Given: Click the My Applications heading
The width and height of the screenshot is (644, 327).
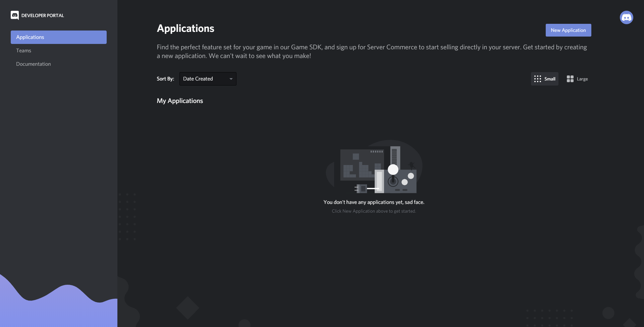Looking at the screenshot, I should (180, 101).
